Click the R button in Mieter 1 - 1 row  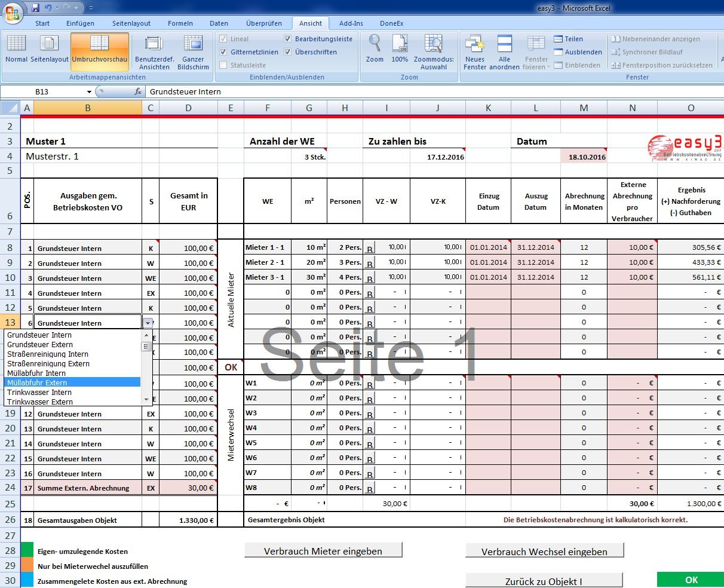(x=369, y=249)
